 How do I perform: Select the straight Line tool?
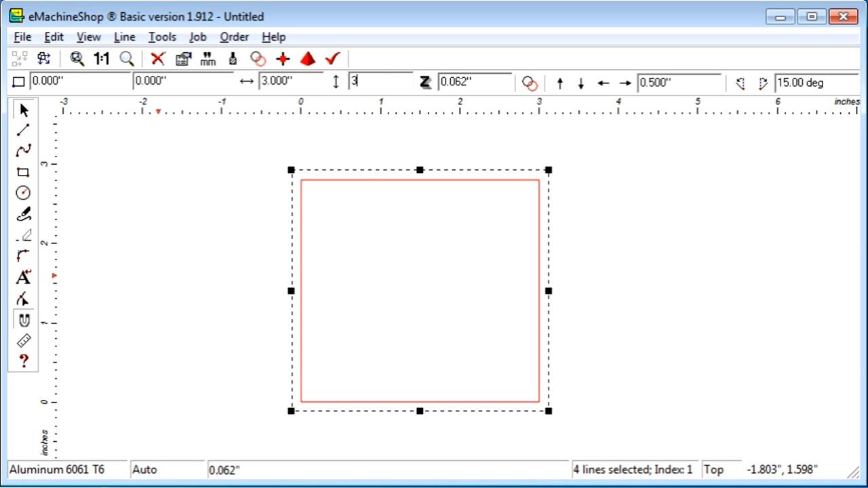24,130
